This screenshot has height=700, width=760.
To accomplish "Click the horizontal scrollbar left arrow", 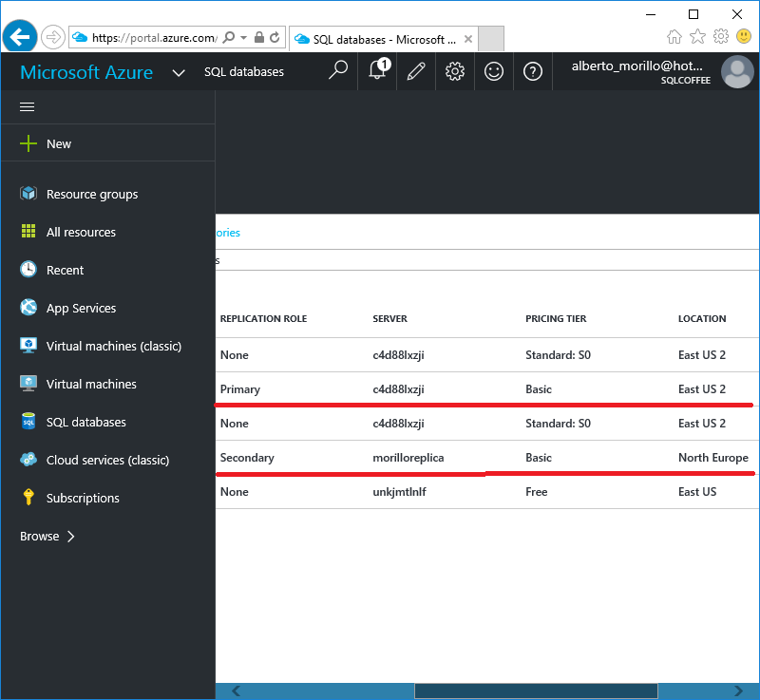I will (x=236, y=691).
